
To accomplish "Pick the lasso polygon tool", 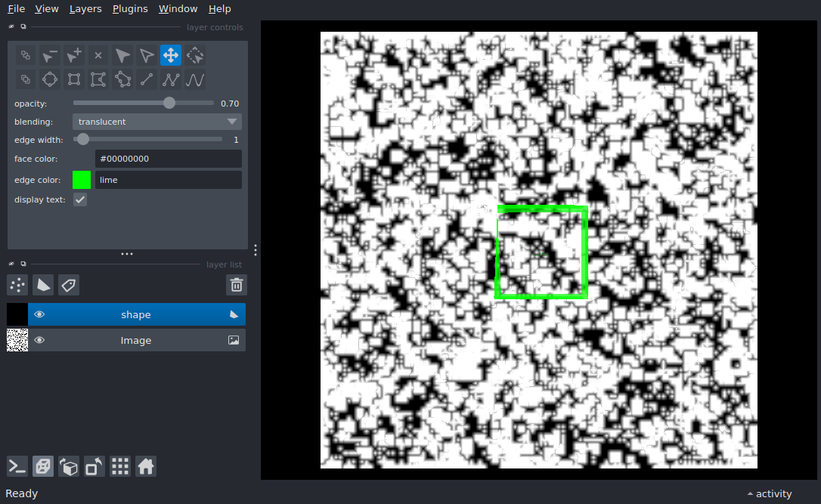I will point(122,79).
